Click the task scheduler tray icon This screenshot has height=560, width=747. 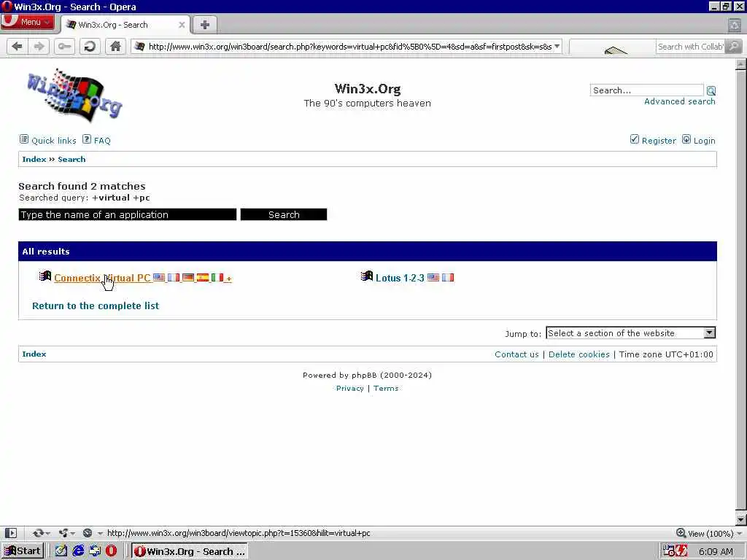(669, 551)
